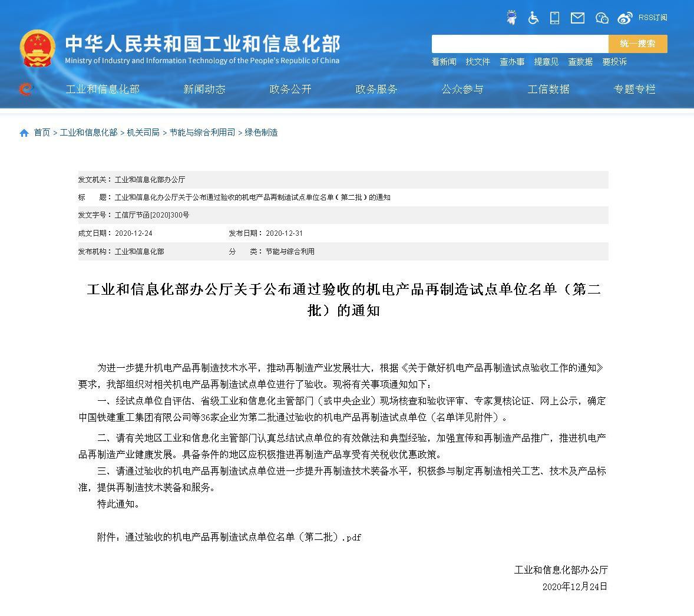Open the 专题专栏 nav menu
Viewport: 694px width, 616px height.
pyautogui.click(x=634, y=90)
